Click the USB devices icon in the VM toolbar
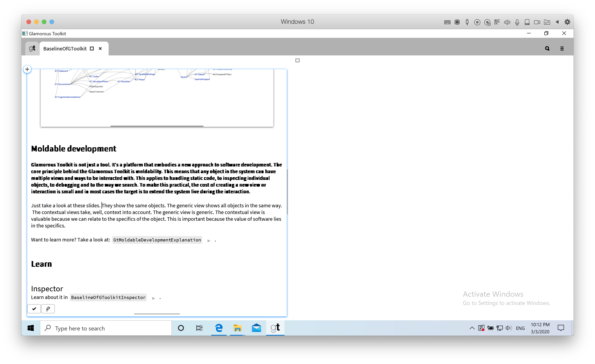 pos(467,22)
